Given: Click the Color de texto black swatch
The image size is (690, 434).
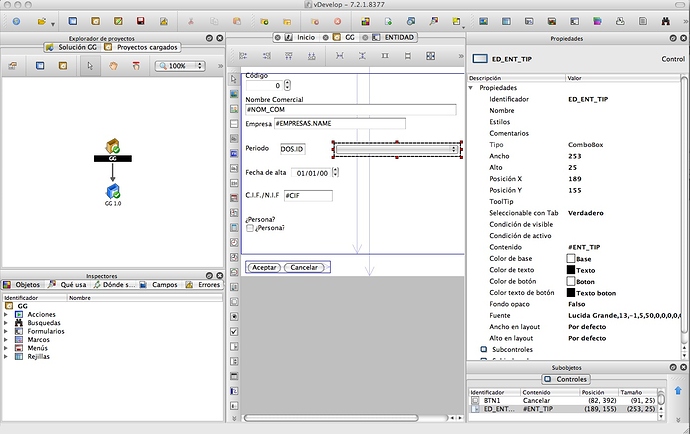Looking at the screenshot, I should (x=571, y=270).
